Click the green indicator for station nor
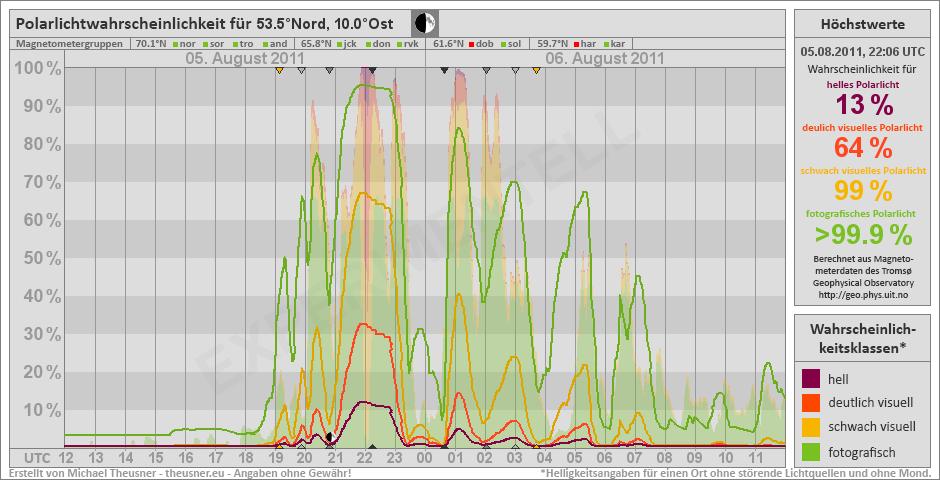The height and width of the screenshot is (480, 940). 174,44
